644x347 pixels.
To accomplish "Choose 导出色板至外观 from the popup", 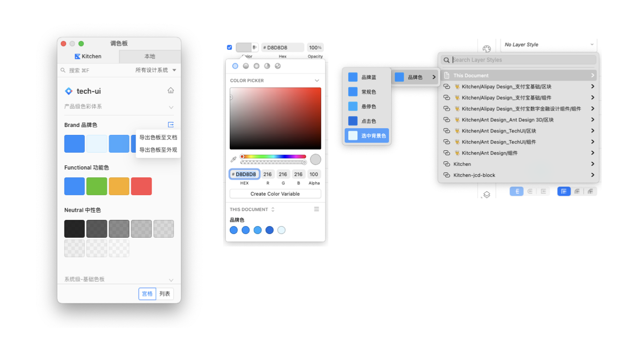I will click(x=158, y=150).
